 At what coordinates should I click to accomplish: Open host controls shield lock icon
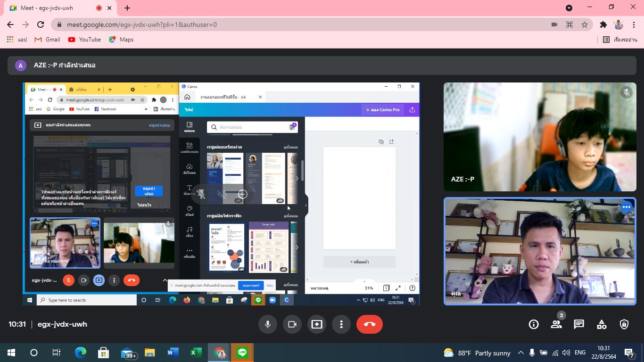point(624,324)
